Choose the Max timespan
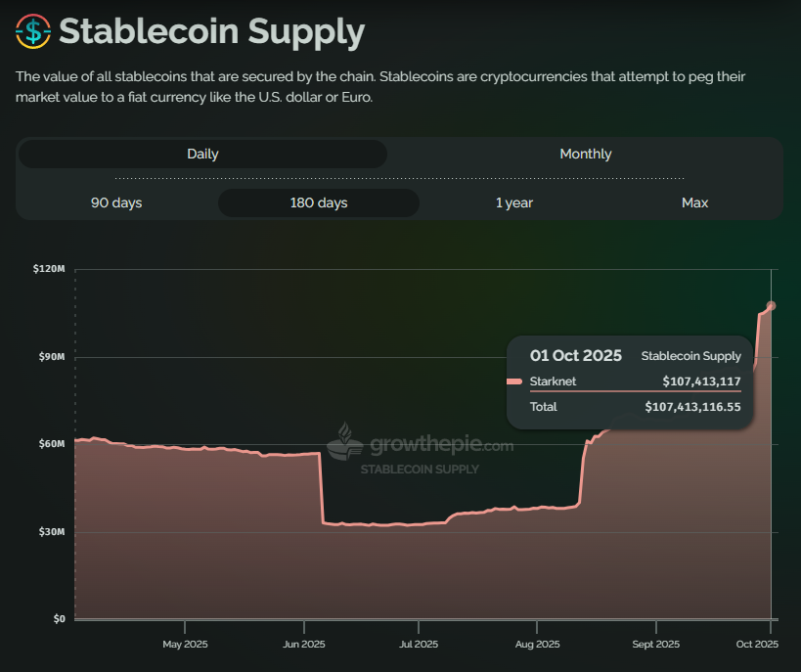Screen dimensions: 801x672 click(x=694, y=202)
